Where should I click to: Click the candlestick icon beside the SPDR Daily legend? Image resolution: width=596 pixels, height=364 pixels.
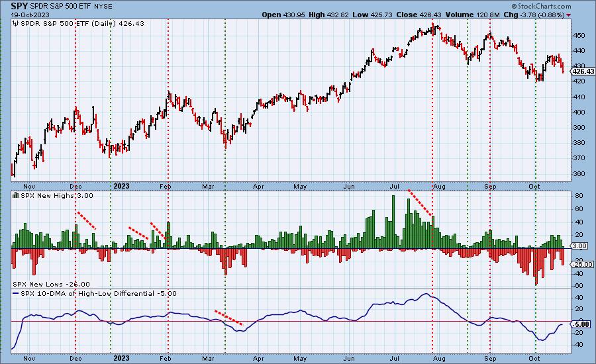pyautogui.click(x=16, y=24)
